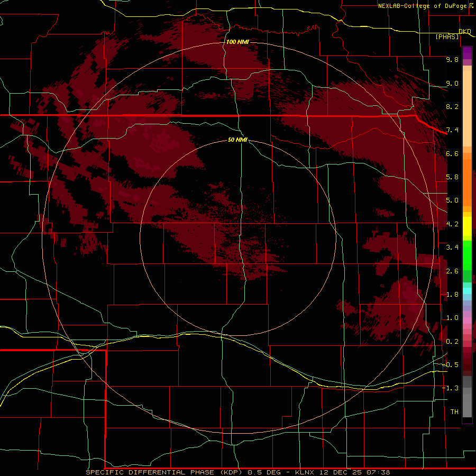Click the 50 NMI range ring label
The width and height of the screenshot is (476, 476).
point(237,140)
